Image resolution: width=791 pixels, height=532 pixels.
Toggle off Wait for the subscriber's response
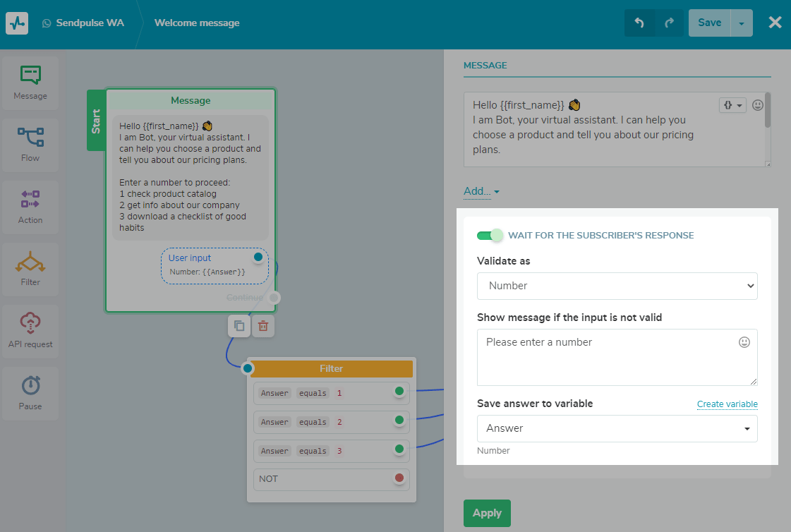tap(490, 236)
